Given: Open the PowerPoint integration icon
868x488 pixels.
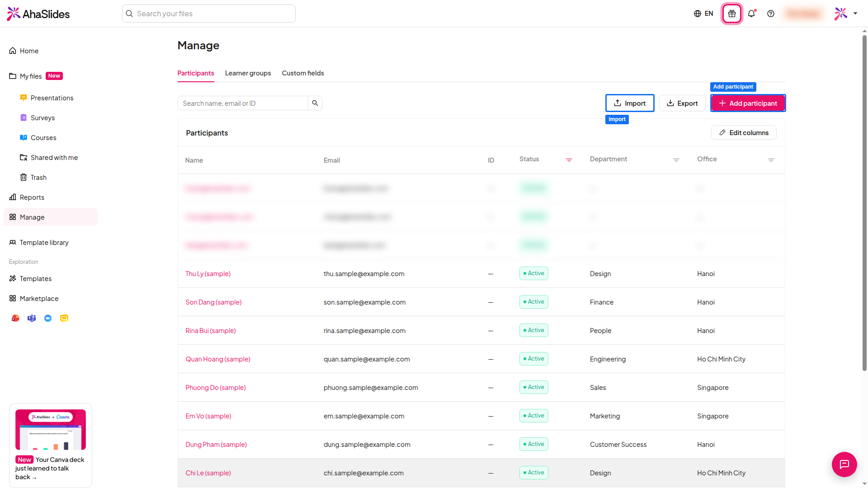Looking at the screenshot, I should pos(15,318).
